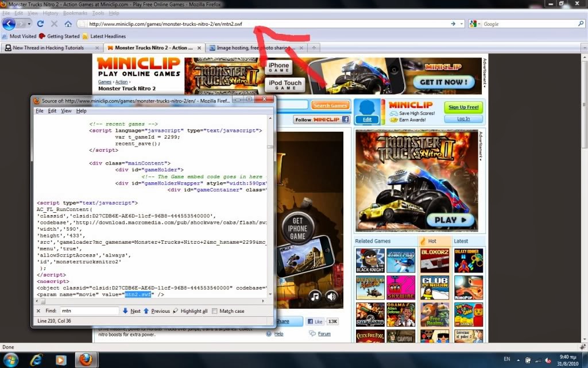The height and width of the screenshot is (368, 588).
Task: Open the Facebook Follow Miniclip icon
Action: (345, 120)
